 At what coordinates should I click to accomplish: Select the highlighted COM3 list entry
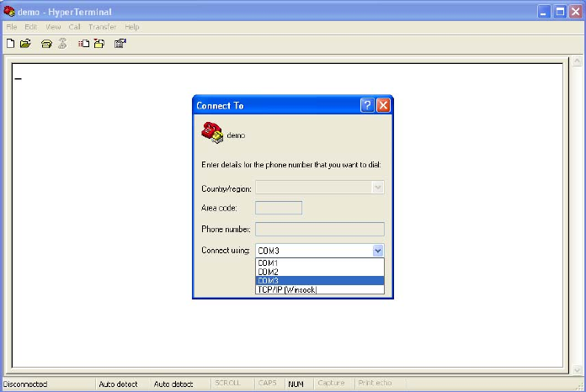pyautogui.click(x=320, y=281)
